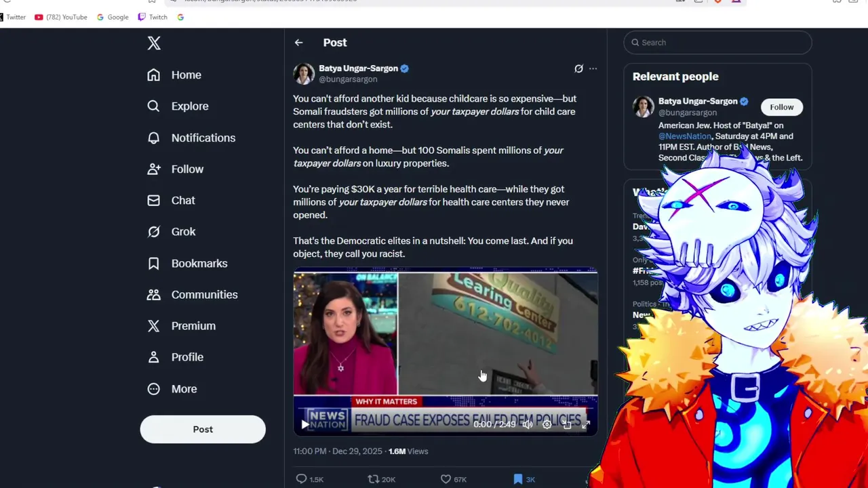Open Home from sidebar

pos(174,75)
